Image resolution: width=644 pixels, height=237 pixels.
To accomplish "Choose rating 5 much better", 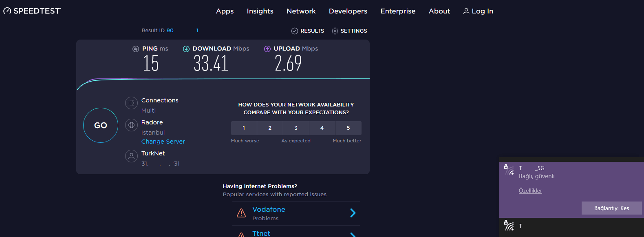I will click(348, 128).
